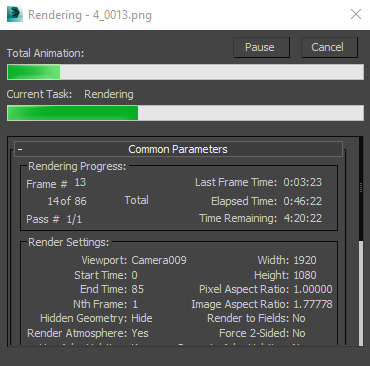The height and width of the screenshot is (366, 370).
Task: Click the Start Time value 0
Action: pyautogui.click(x=134, y=275)
